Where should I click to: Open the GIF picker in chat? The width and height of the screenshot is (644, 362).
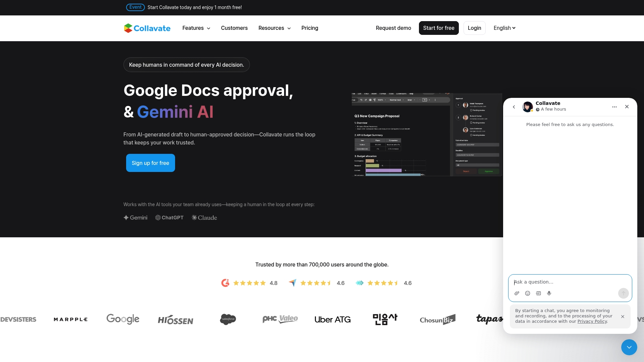538,293
